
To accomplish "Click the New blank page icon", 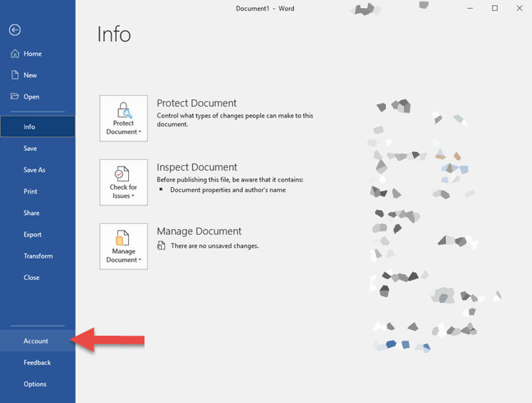I will tap(15, 75).
